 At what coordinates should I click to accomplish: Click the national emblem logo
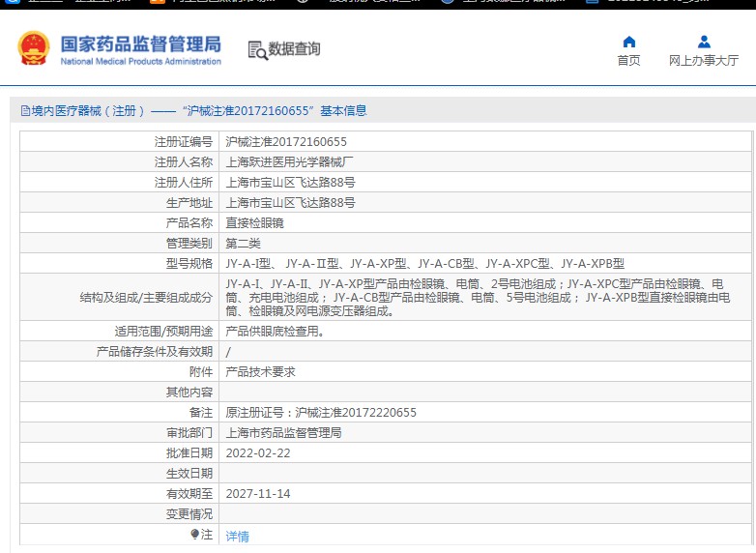[34, 48]
